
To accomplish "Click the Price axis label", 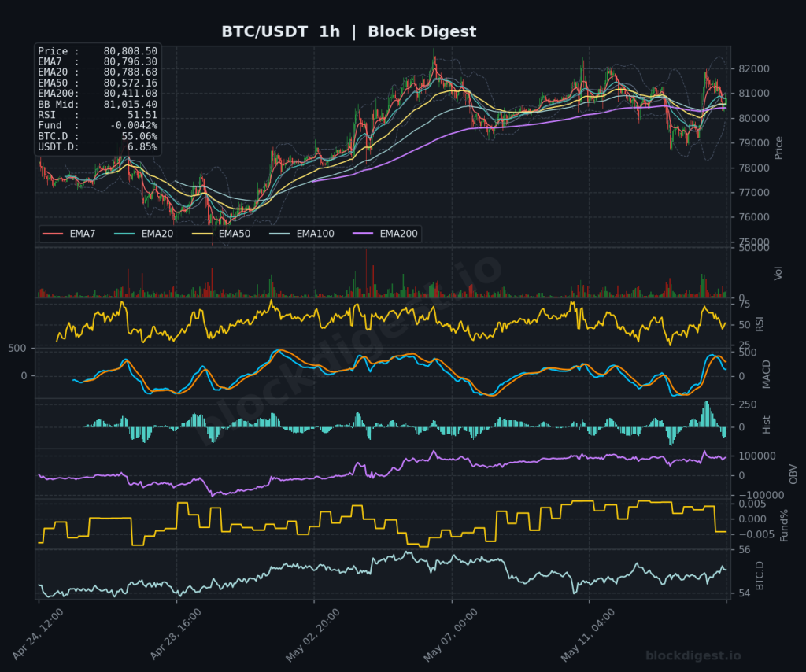I will [778, 148].
